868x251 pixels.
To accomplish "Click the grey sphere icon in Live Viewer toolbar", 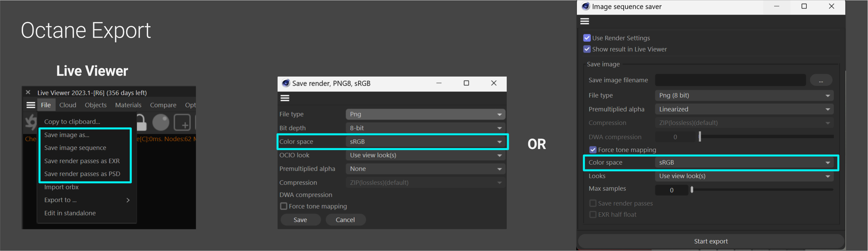I will (x=161, y=122).
